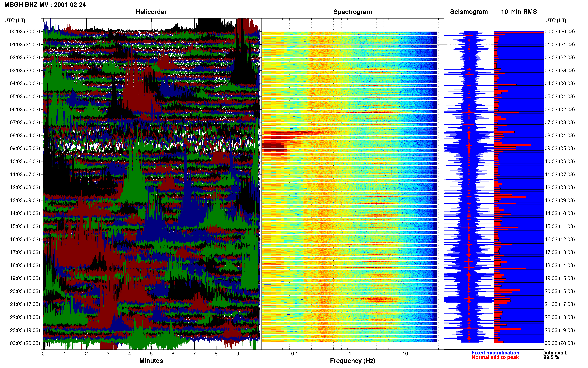
Task: Click the 99.5 % data availability value
Action: click(x=552, y=357)
